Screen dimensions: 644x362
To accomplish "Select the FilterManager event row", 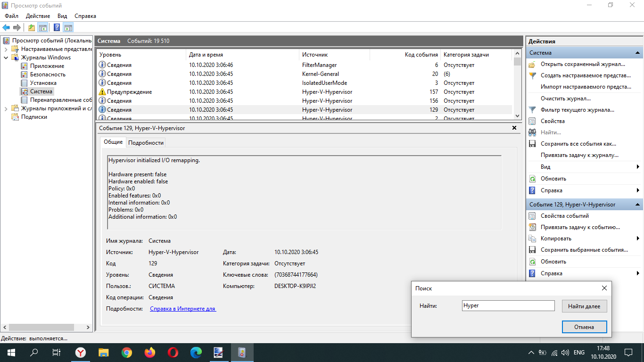I will [x=305, y=65].
